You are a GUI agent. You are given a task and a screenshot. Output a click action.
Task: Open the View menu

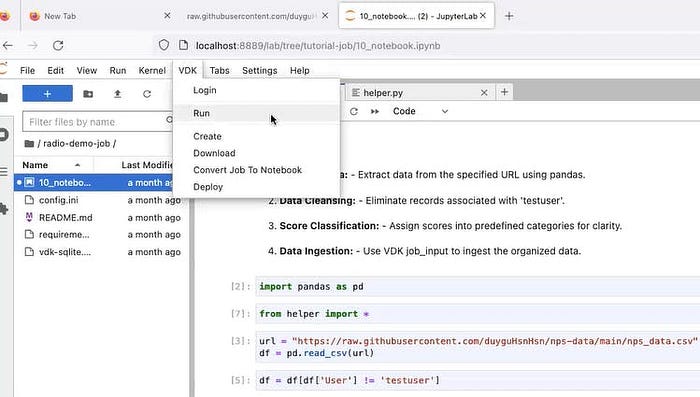[x=87, y=71]
